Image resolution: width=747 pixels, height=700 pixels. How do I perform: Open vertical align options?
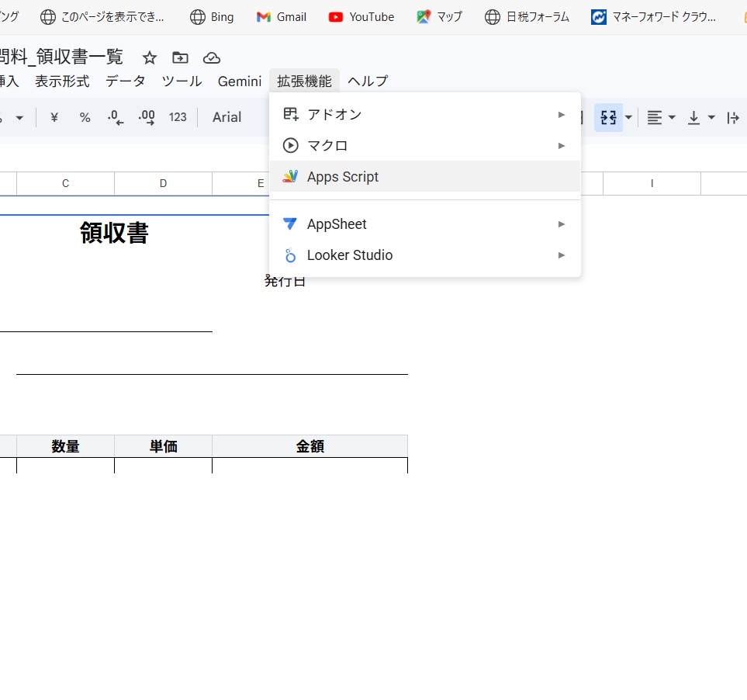pyautogui.click(x=700, y=117)
